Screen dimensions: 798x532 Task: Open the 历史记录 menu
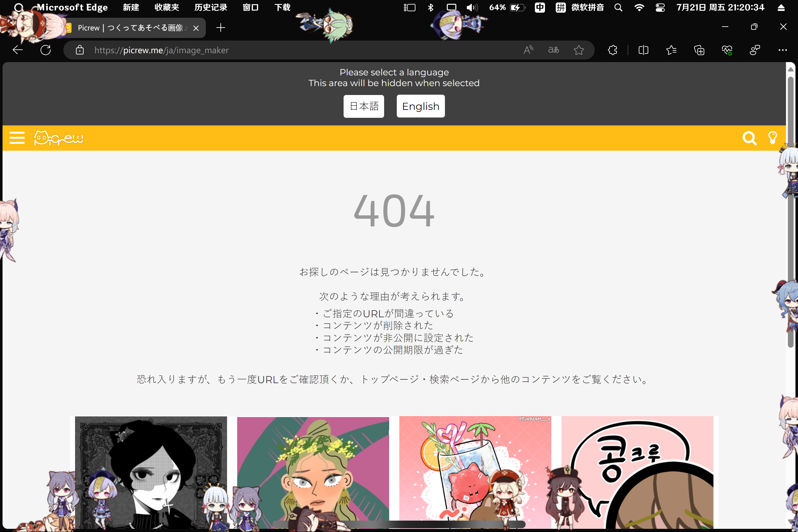pos(211,8)
